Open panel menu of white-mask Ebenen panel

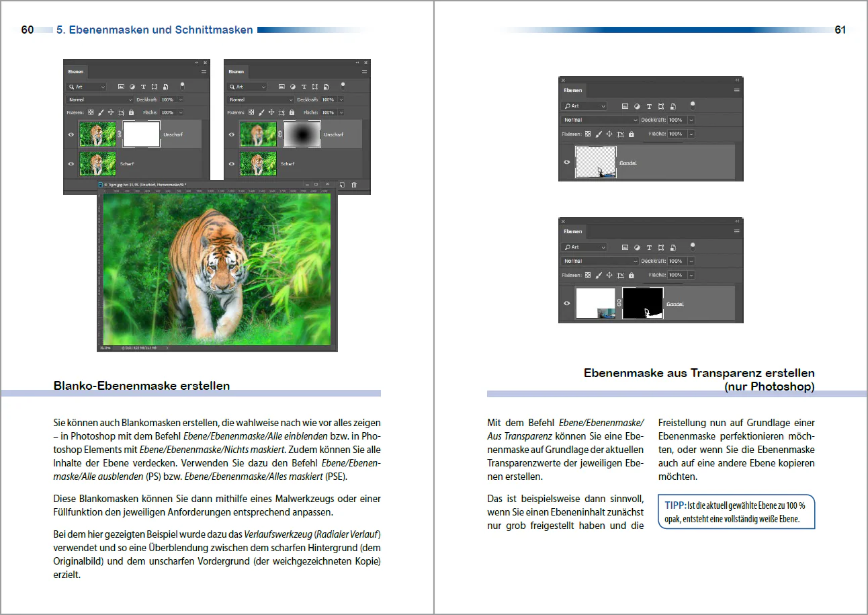pyautogui.click(x=204, y=71)
